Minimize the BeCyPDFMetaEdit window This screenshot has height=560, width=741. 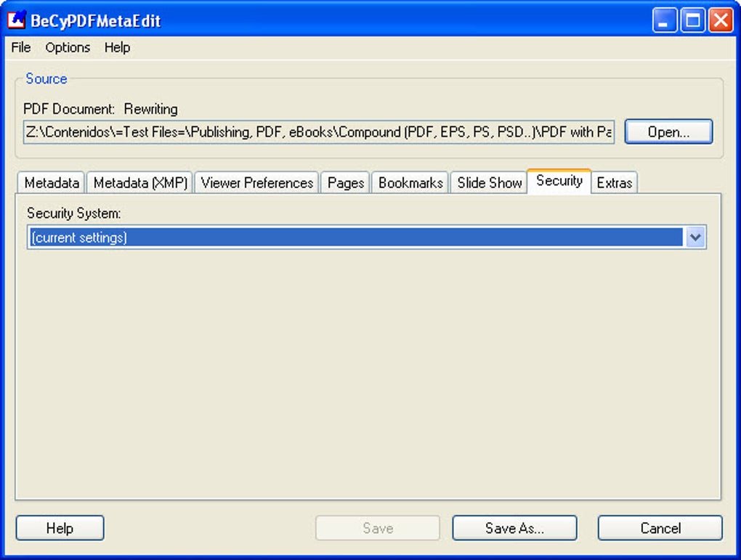coord(665,20)
